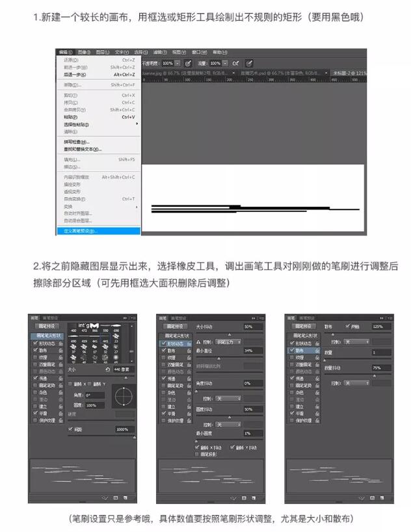Toggle 翻转 X 抖动 checkbox in middle panel
This screenshot has height=532, width=411.
tap(198, 447)
